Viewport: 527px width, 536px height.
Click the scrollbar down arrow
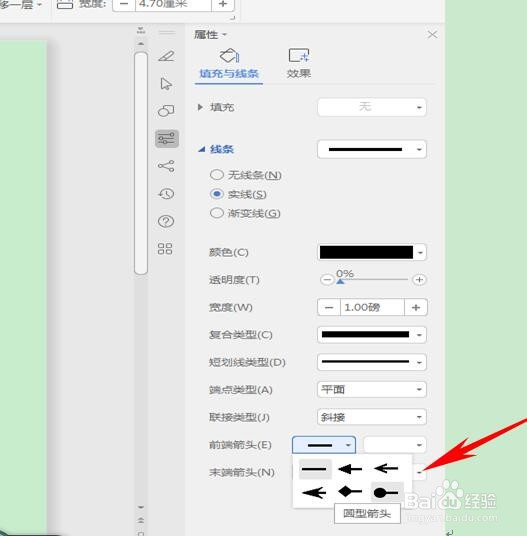141,507
